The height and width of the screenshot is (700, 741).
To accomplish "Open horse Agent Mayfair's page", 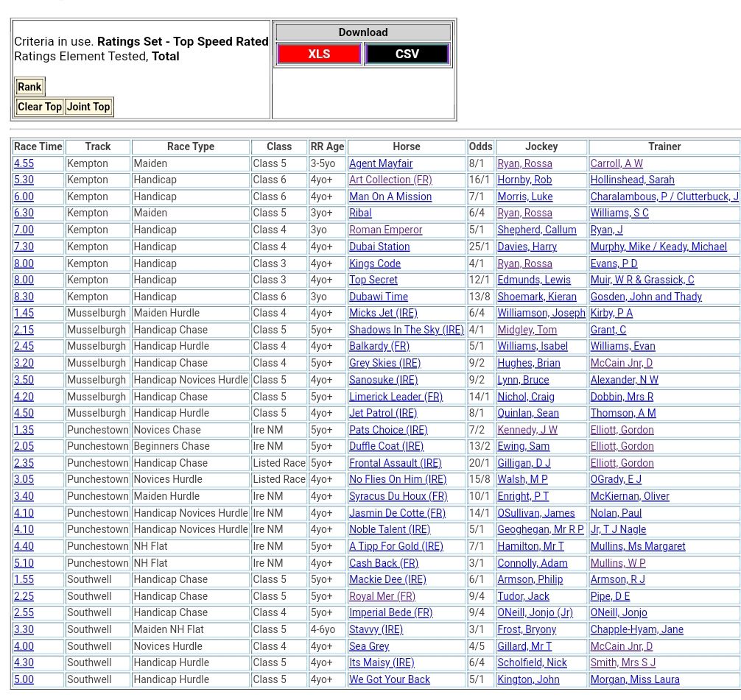I will tap(380, 163).
